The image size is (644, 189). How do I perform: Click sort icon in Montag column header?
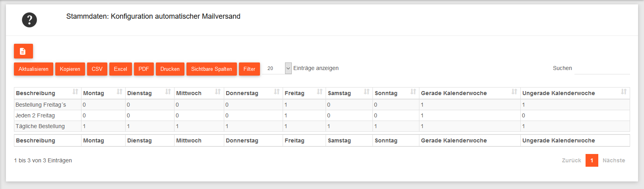click(119, 92)
